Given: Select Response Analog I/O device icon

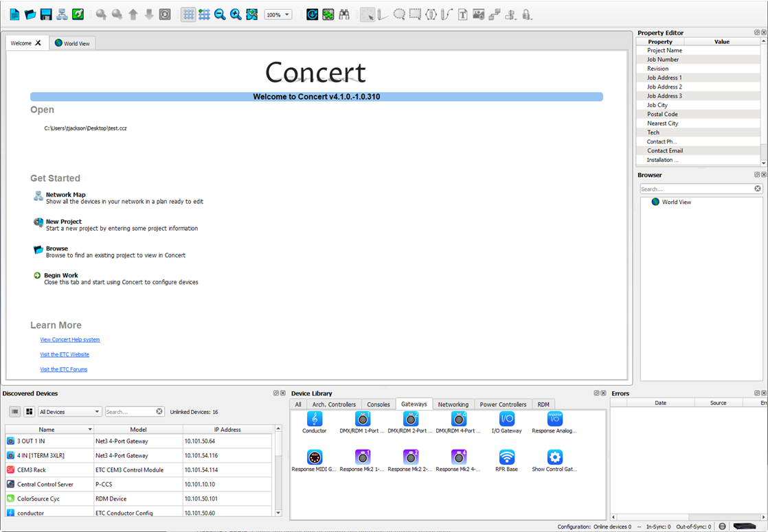Looking at the screenshot, I should pyautogui.click(x=554, y=422).
